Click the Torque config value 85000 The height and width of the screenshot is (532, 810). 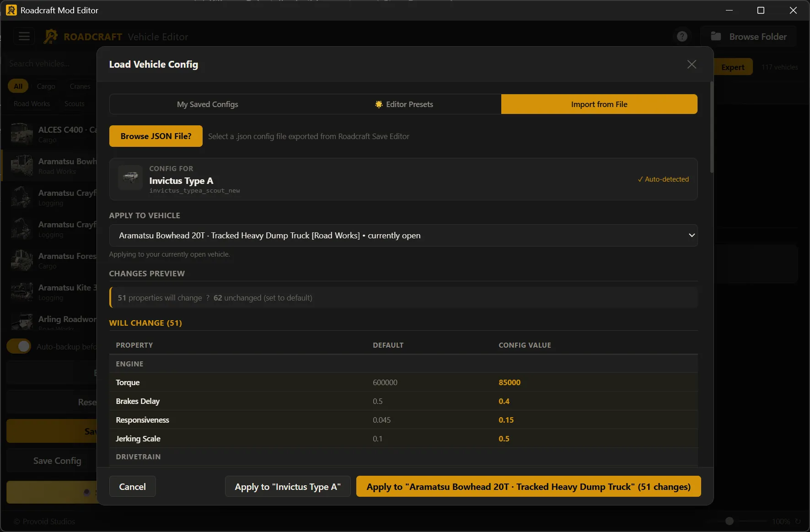[510, 382]
